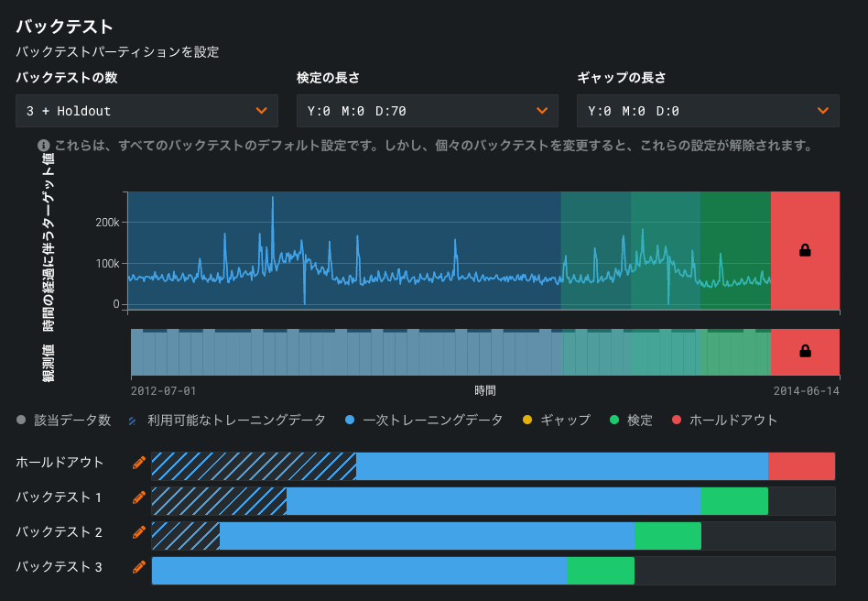Click the red ホールドアウト legend dot
This screenshot has width=868, height=601.
pos(677,421)
